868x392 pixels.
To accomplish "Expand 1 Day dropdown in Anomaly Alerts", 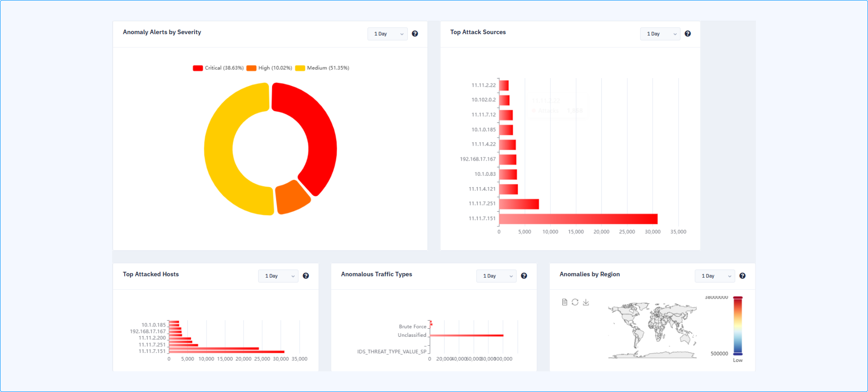I will [387, 34].
